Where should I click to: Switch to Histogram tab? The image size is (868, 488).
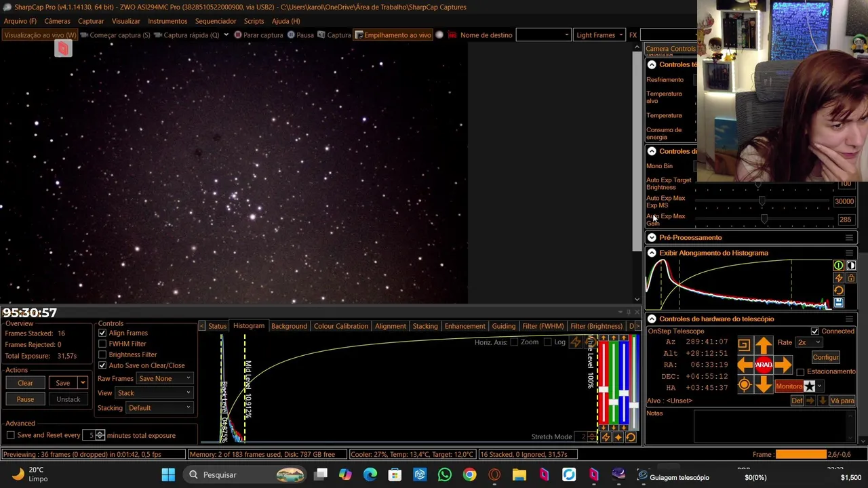click(249, 326)
